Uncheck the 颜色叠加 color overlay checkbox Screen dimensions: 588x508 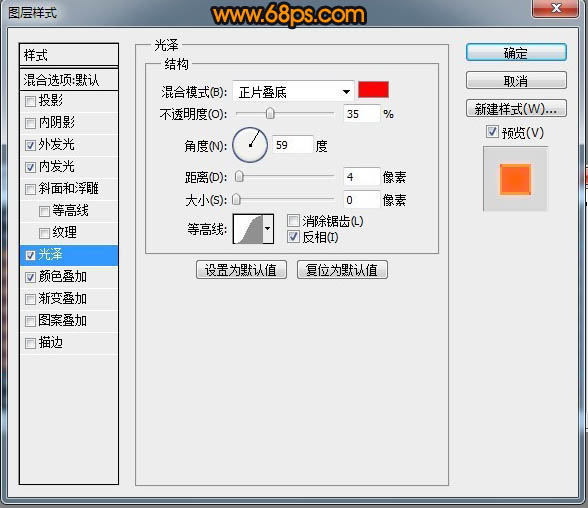click(30, 277)
